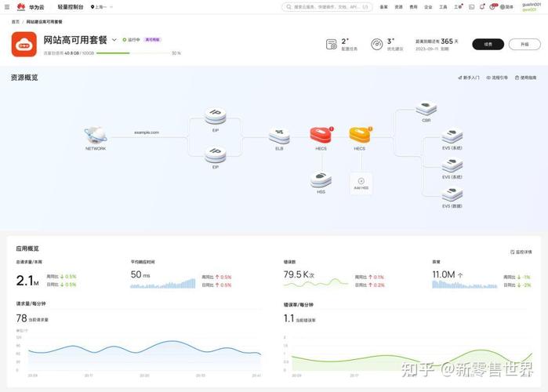Select the lower EIP node
The height and width of the screenshot is (392, 548).
pyautogui.click(x=216, y=154)
